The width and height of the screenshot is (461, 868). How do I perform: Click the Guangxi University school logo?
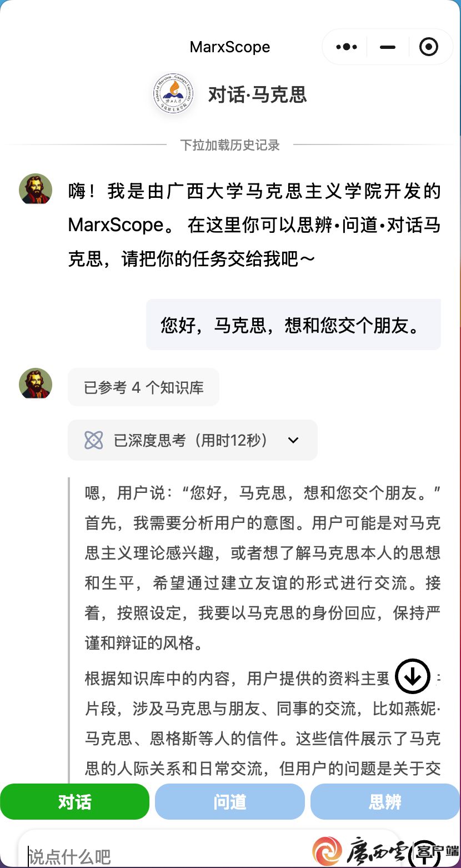tap(174, 94)
